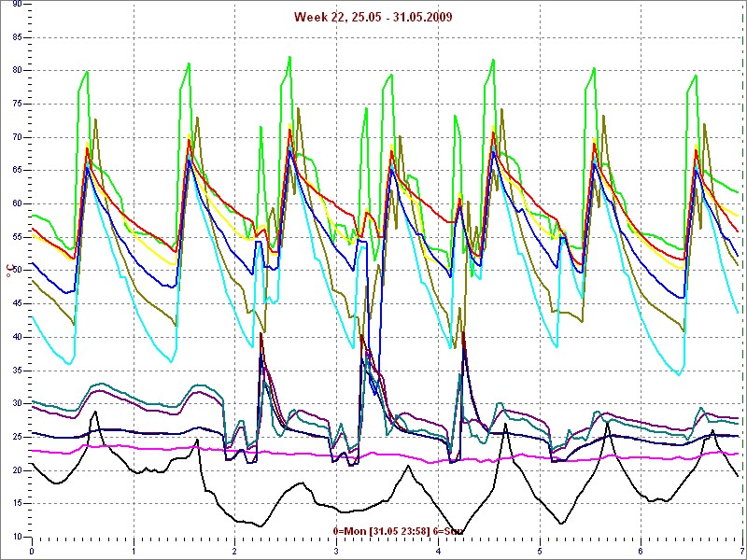The width and height of the screenshot is (747, 560).
Task: Click the x-axis day label 4
Action: (438, 551)
